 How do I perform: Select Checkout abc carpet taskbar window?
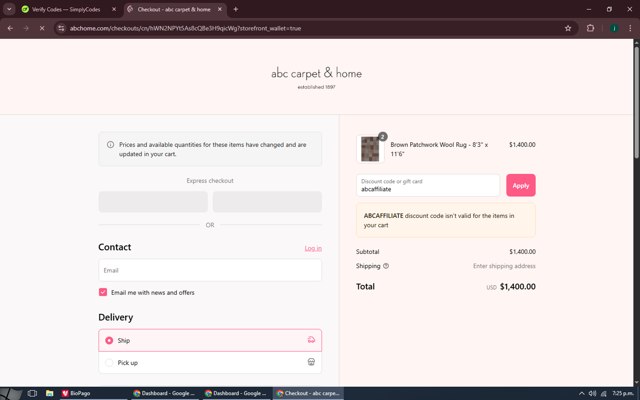(308, 393)
